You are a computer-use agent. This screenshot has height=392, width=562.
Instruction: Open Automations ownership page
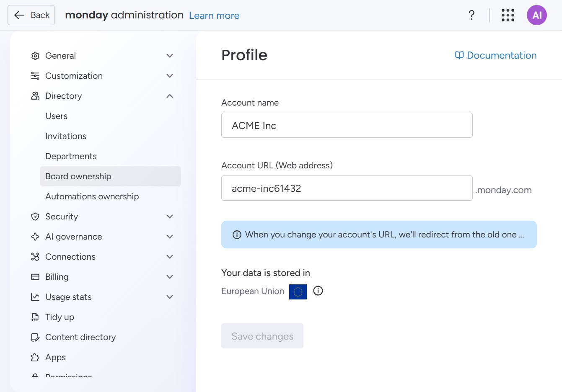[111, 196]
